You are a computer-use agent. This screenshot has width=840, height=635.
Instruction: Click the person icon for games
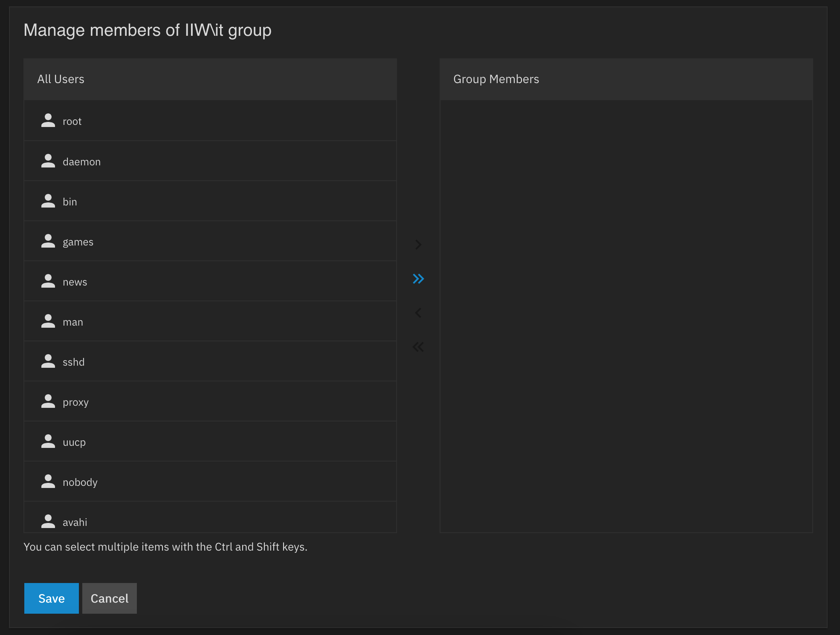click(x=48, y=241)
